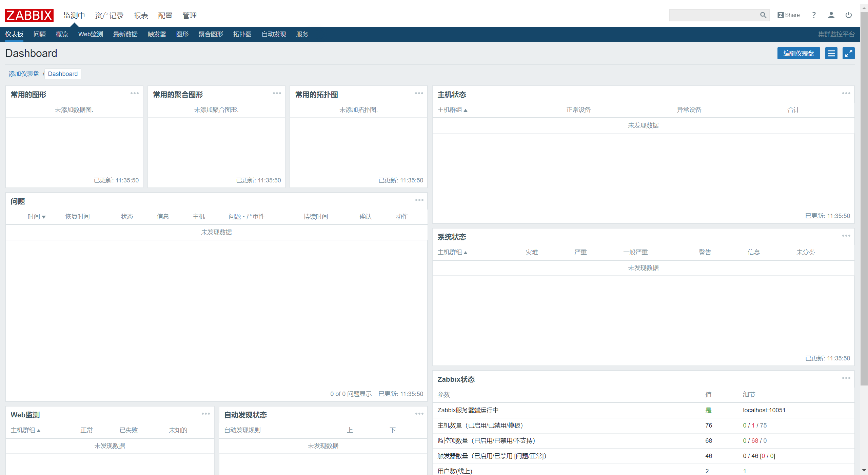Open the user profile icon
The width and height of the screenshot is (868, 475).
831,15
